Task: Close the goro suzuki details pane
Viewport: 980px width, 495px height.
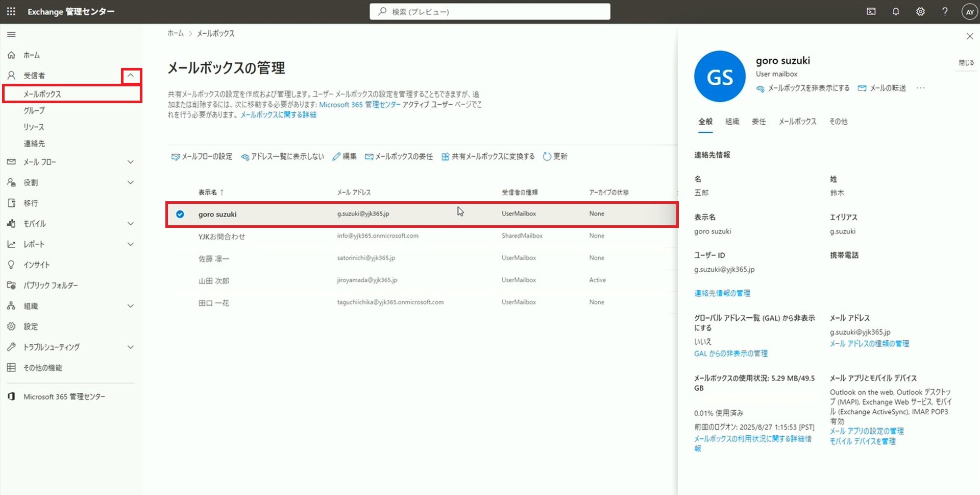Action: click(x=969, y=36)
